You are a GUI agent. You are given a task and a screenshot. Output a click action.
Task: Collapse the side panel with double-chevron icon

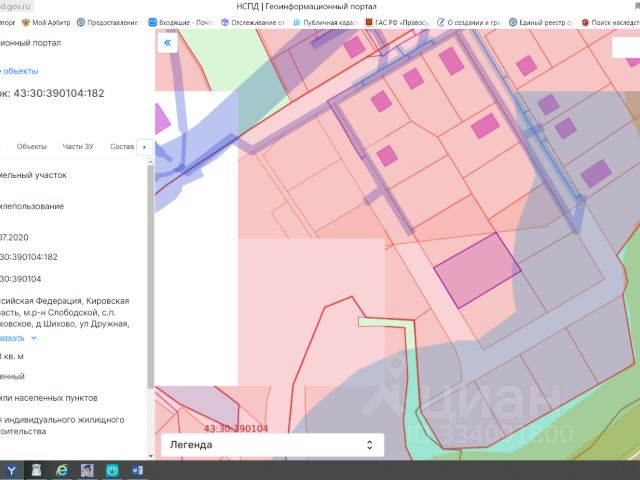point(167,43)
